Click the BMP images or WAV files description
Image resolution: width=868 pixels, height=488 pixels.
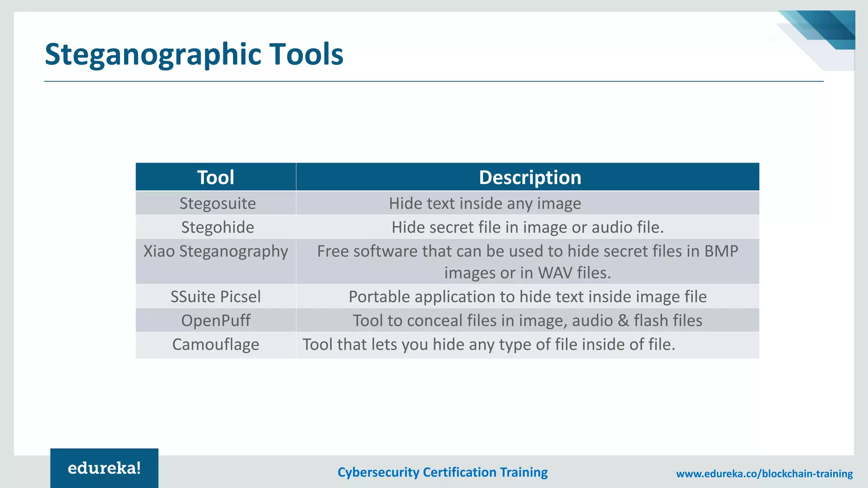(x=528, y=261)
